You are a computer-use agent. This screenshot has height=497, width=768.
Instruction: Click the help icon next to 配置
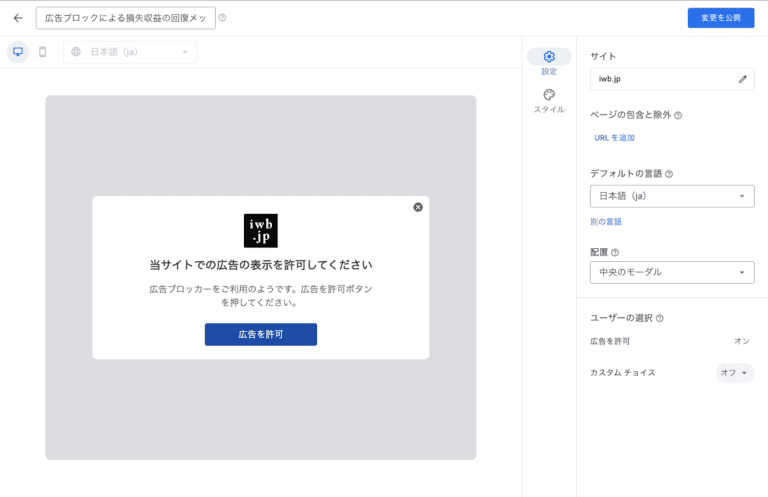(615, 253)
